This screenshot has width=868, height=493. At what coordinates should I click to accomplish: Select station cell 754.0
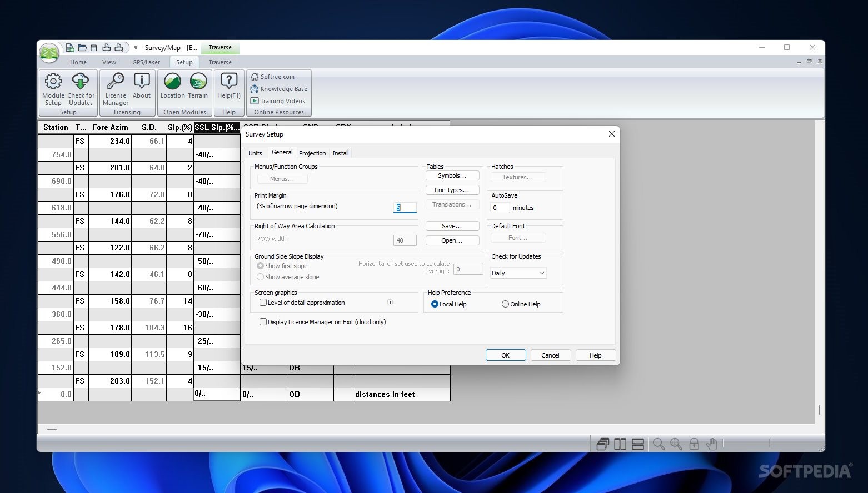[56, 154]
